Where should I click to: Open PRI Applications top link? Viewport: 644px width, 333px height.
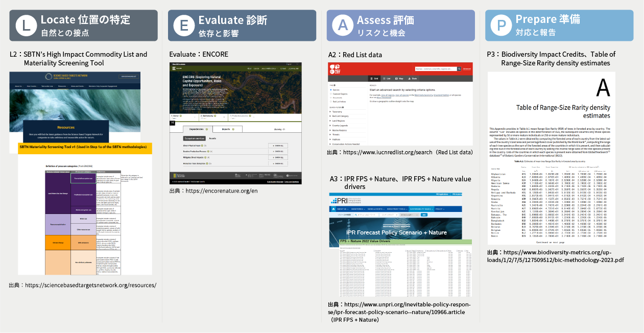coord(442,194)
